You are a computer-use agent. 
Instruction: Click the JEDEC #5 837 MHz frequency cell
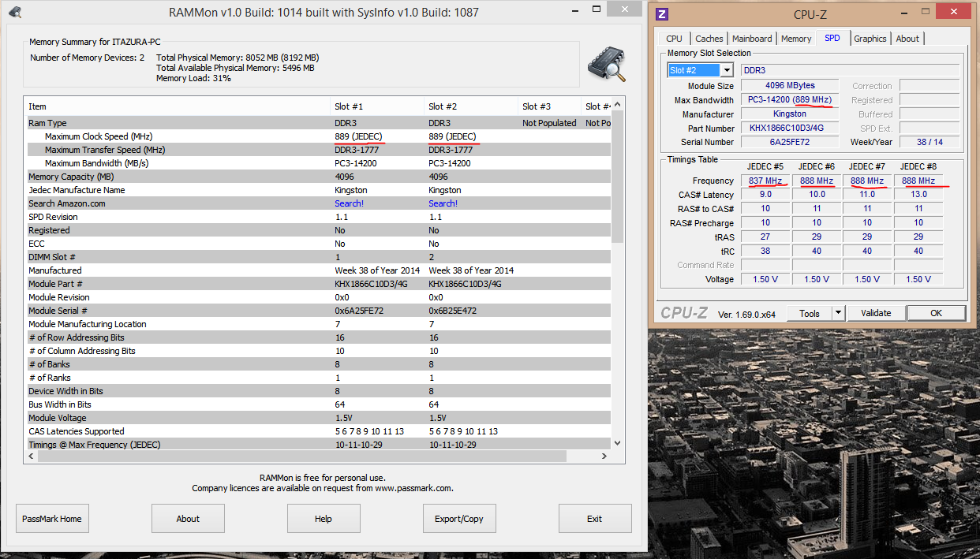tap(765, 181)
